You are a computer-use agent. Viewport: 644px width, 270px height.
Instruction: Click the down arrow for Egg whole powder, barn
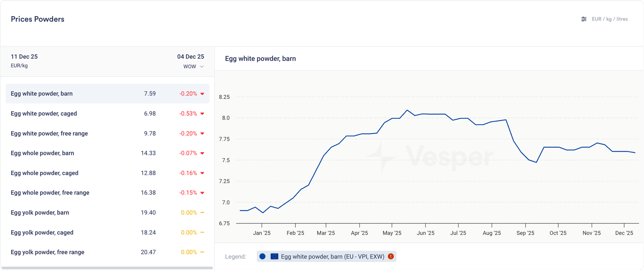tap(202, 153)
